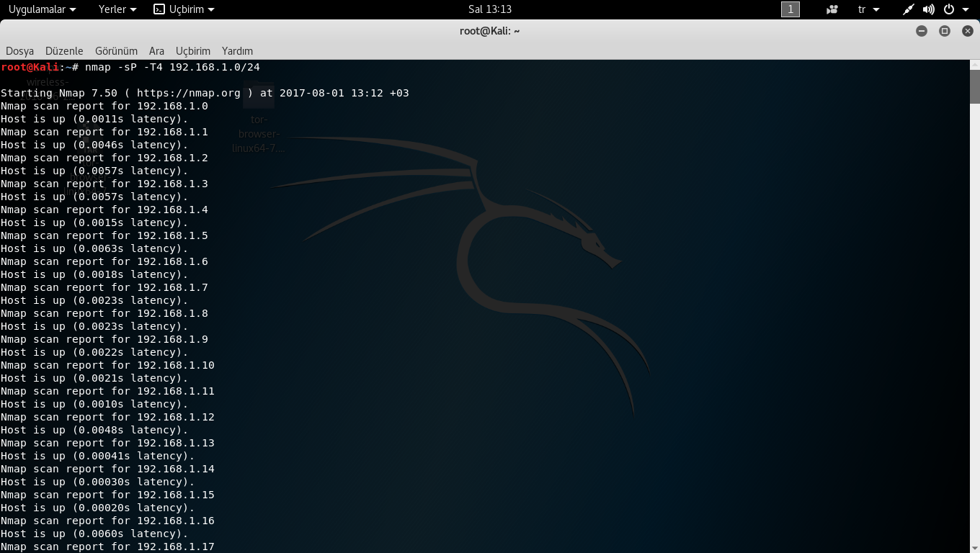Click the screen recorder camera icon
Screen dimensions: 980x553
(832, 9)
